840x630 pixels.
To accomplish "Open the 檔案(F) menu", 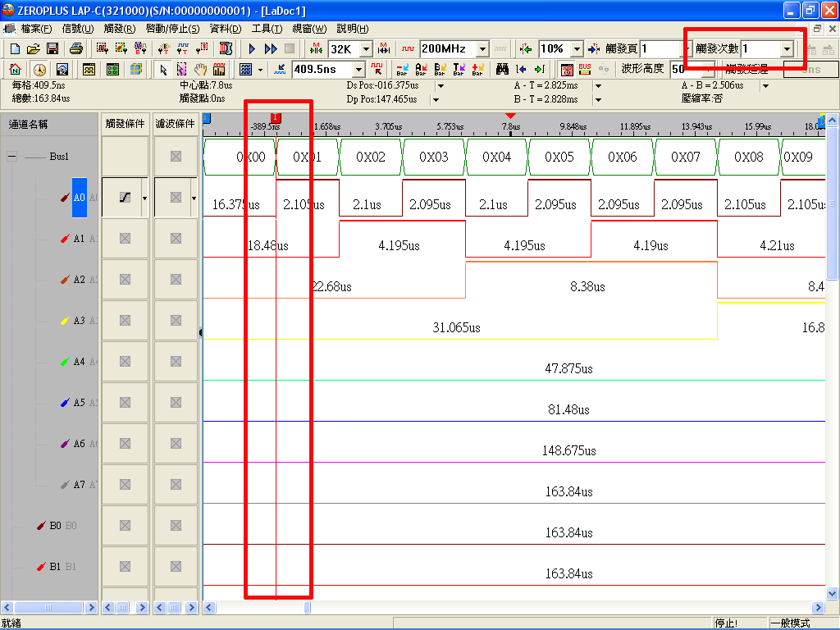I will 36,29.
